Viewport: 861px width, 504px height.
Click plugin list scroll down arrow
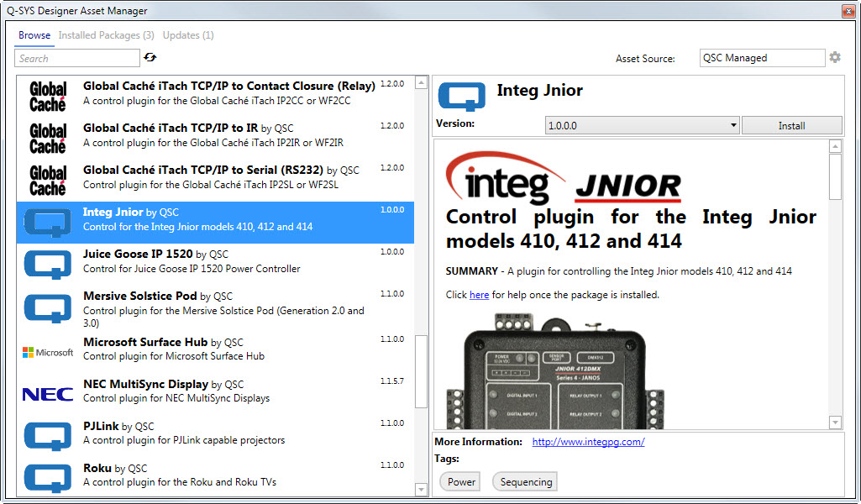(421, 489)
